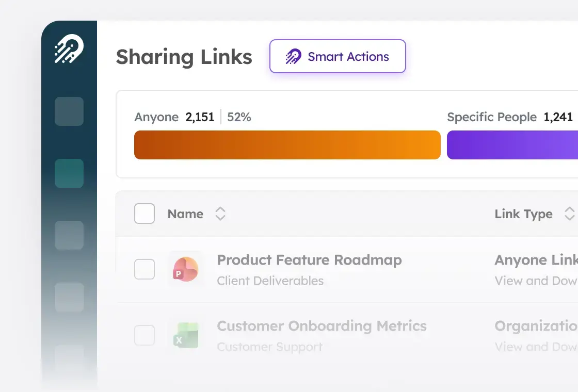
Task: Sort the table by Name column
Action: coord(185,214)
